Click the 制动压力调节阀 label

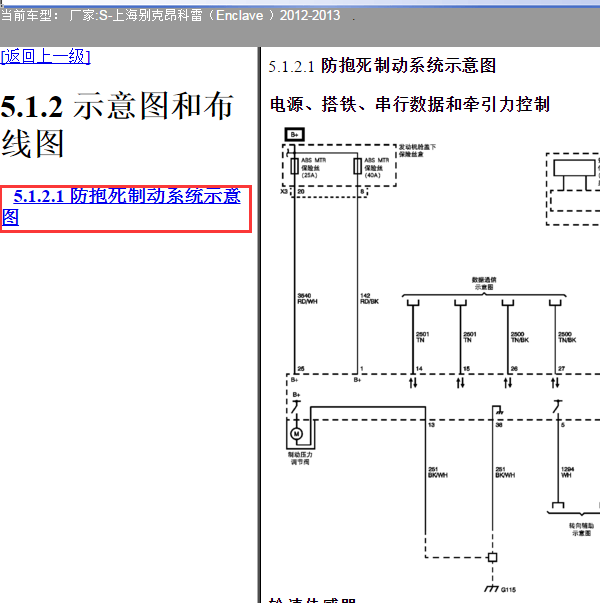point(300,458)
